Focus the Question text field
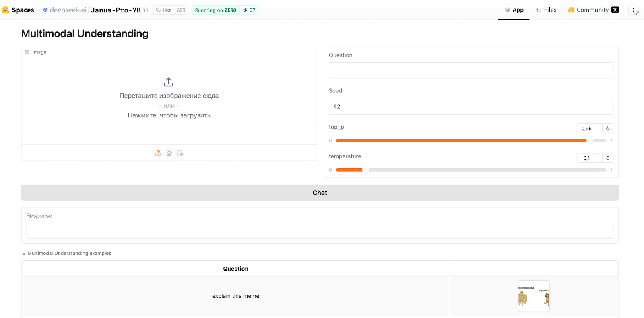Viewport: 644px width, 318px height. 471,70
